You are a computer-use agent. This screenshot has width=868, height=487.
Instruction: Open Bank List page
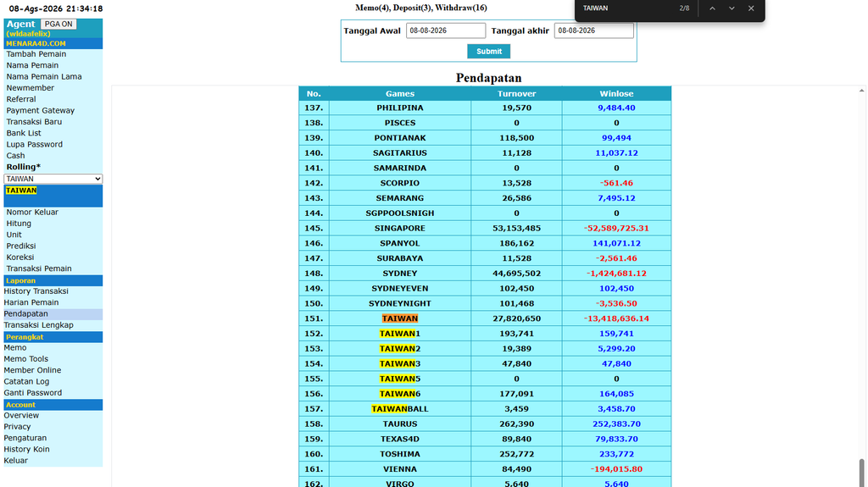point(23,133)
